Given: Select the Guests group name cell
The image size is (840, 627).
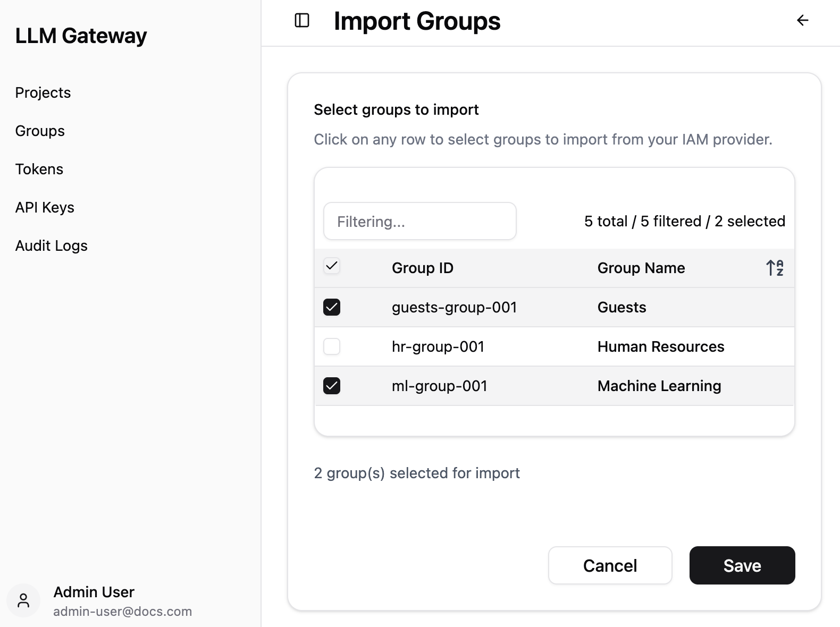Looking at the screenshot, I should (622, 307).
